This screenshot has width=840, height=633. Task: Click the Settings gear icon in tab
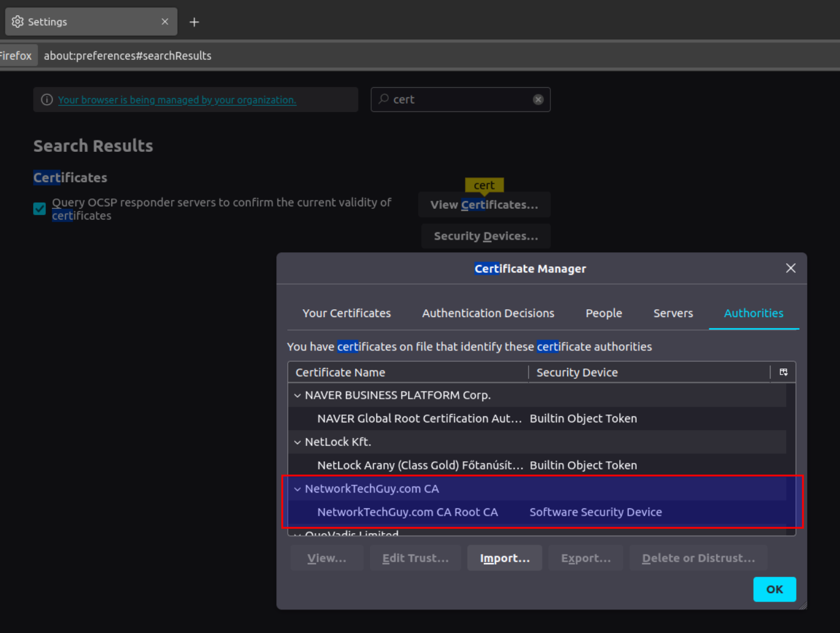tap(18, 22)
